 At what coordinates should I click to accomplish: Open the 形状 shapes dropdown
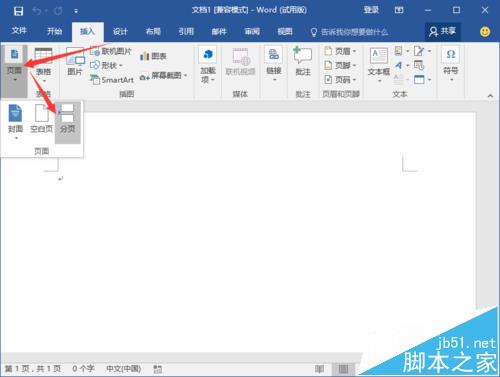[107, 65]
